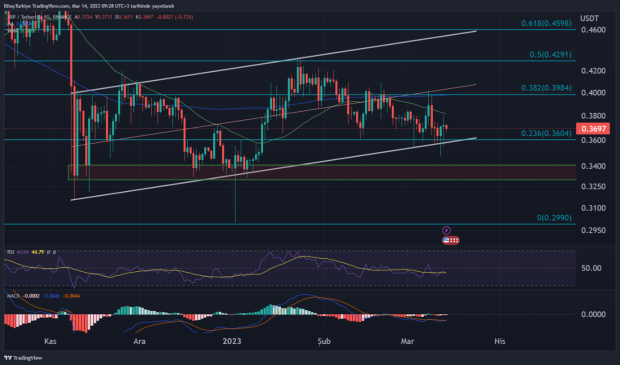Click the Nis month label on time axis
The image size is (620, 365).
click(x=500, y=341)
